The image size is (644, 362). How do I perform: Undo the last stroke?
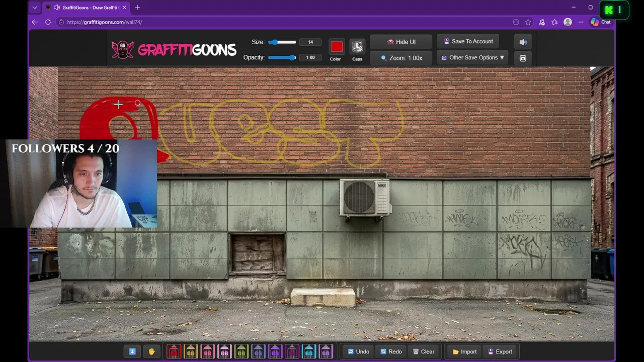coord(358,351)
